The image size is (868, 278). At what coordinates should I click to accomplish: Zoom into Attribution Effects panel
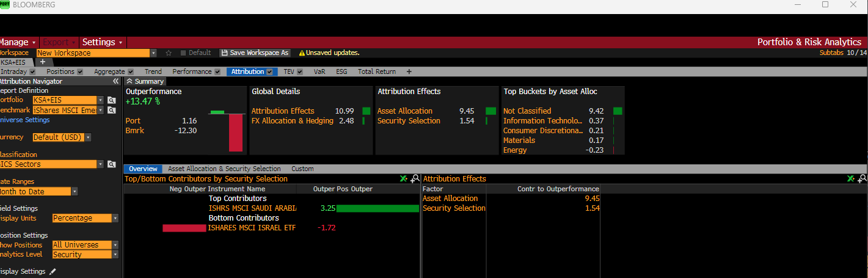coord(862,178)
